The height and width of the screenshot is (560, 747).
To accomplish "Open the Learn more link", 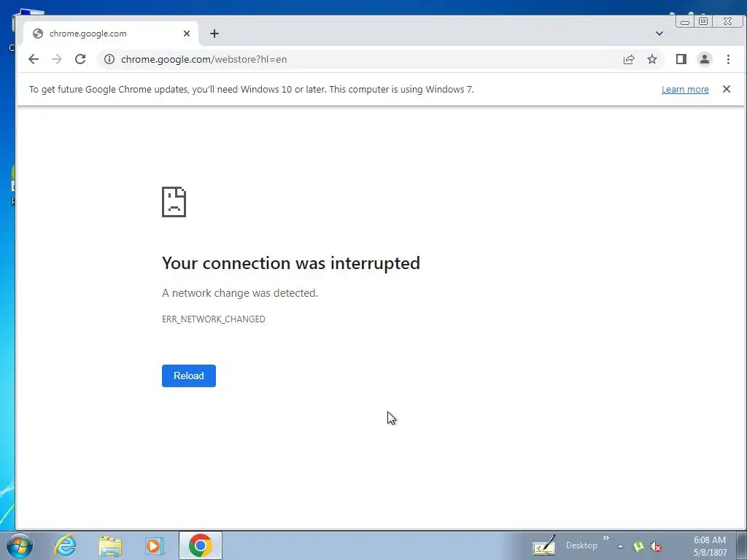I will (685, 90).
